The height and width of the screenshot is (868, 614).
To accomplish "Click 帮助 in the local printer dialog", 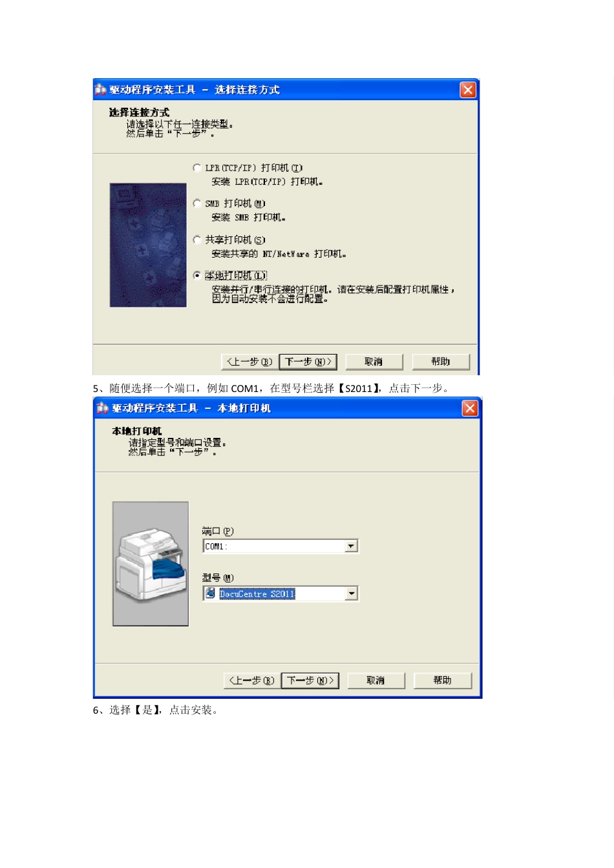I will pos(443,681).
